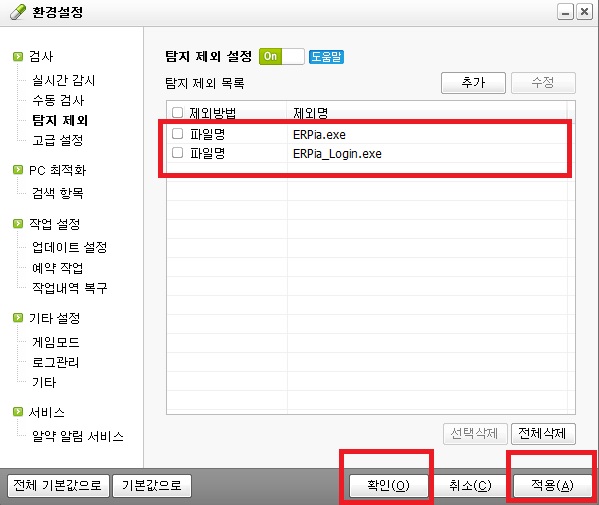Open the blue 도움말 help badge
The height and width of the screenshot is (505, 599).
(326, 57)
